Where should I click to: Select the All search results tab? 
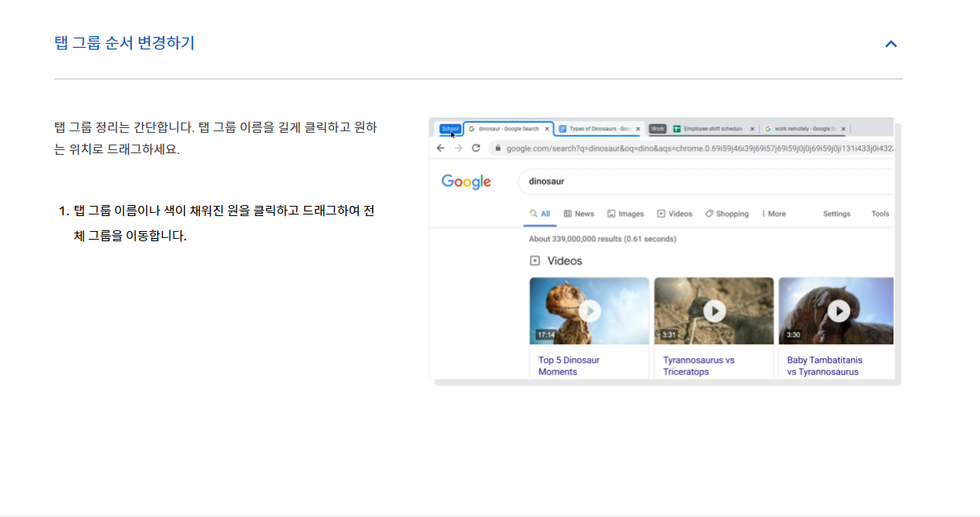[540, 214]
